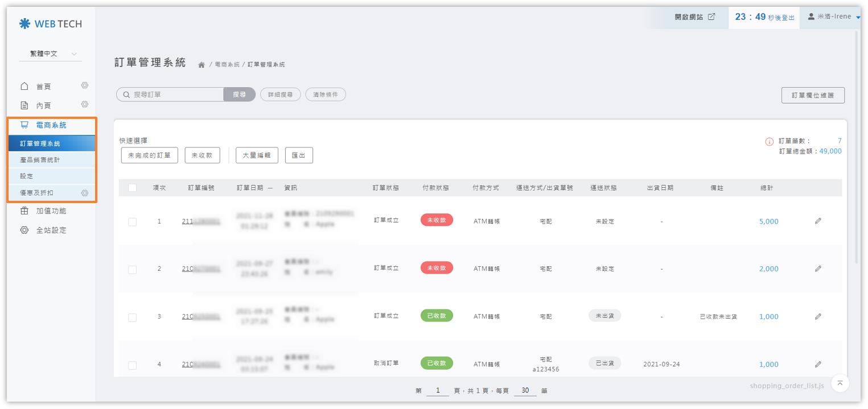Click the scroll-to-top arrow icon
Viewport: 868px width, 409px height.
coord(840,383)
